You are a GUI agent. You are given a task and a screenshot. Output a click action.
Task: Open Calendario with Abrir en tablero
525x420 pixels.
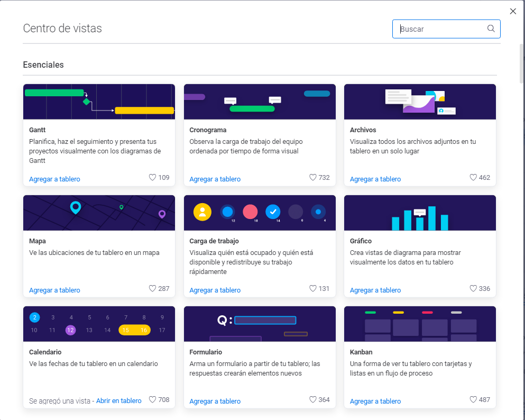119,401
